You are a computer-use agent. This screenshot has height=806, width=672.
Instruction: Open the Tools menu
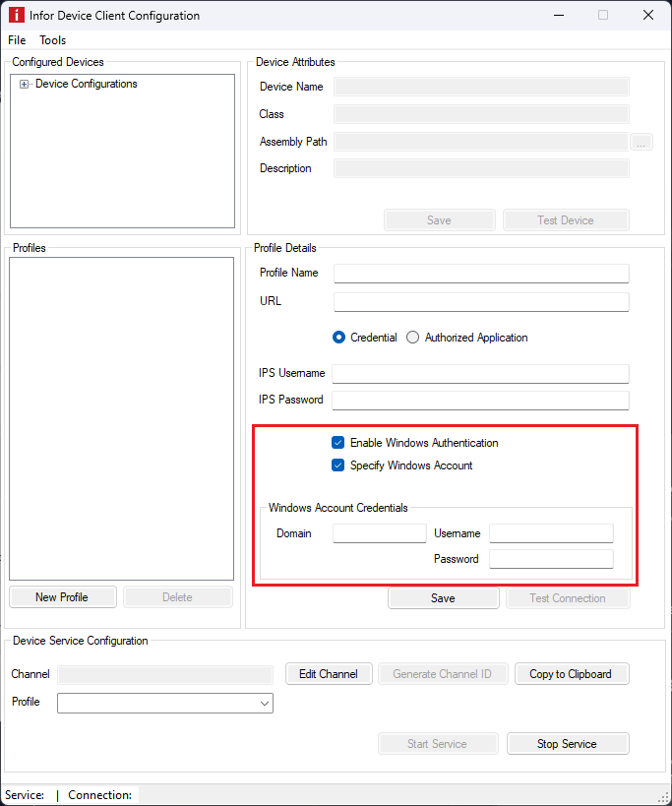[x=53, y=40]
